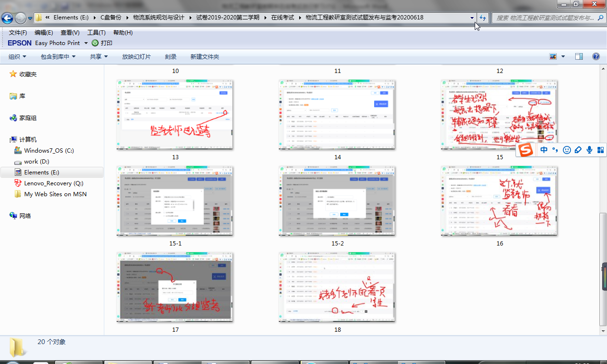Expand the Easy Photo Print dropdown
This screenshot has width=607, height=364.
pos(86,43)
